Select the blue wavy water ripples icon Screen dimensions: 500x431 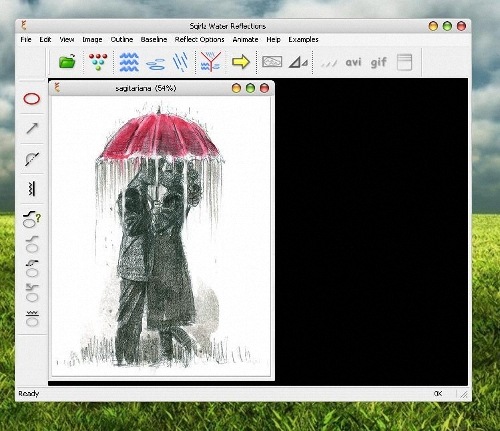point(129,62)
